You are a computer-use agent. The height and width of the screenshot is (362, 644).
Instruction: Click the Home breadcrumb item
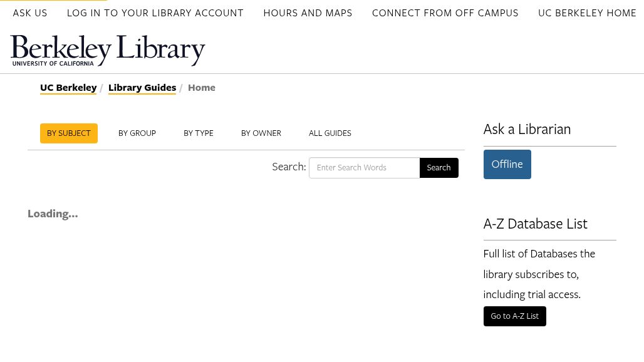202,88
